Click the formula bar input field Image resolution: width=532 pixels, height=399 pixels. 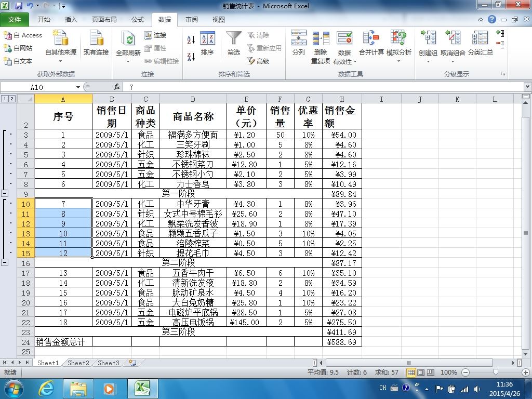(324, 87)
